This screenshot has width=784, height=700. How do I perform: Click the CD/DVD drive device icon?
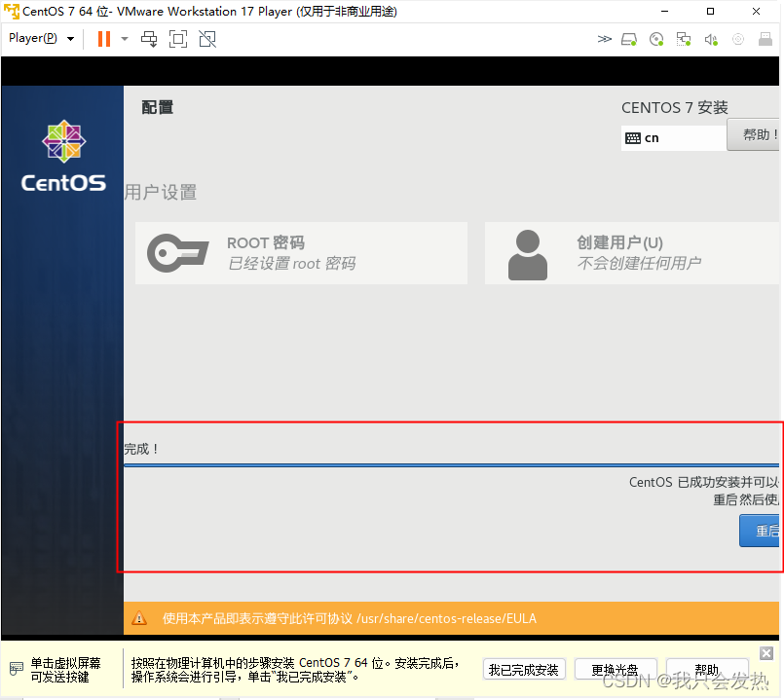click(x=656, y=39)
